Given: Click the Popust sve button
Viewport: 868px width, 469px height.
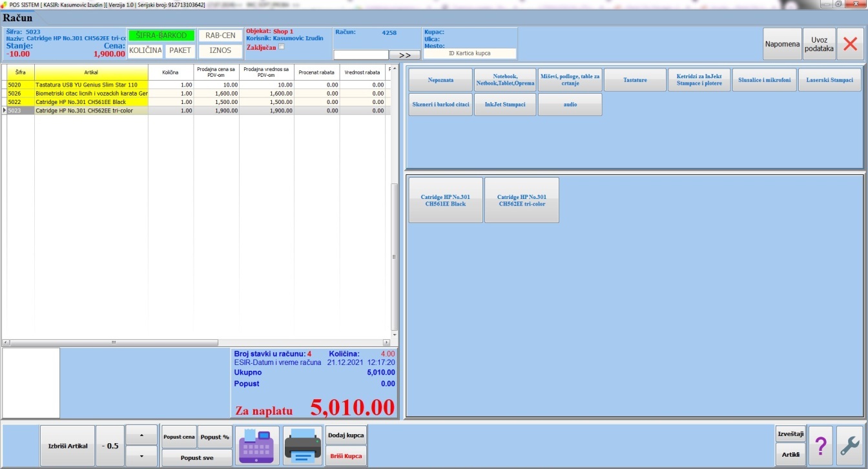Looking at the screenshot, I should click(x=196, y=458).
